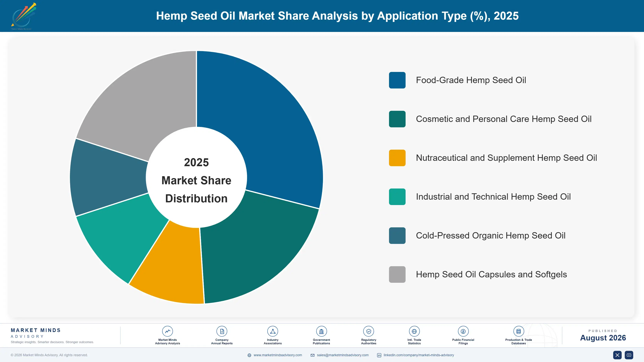This screenshot has width=644, height=362.
Task: Click the Market Minds Advisory logo in header
Action: point(24,16)
